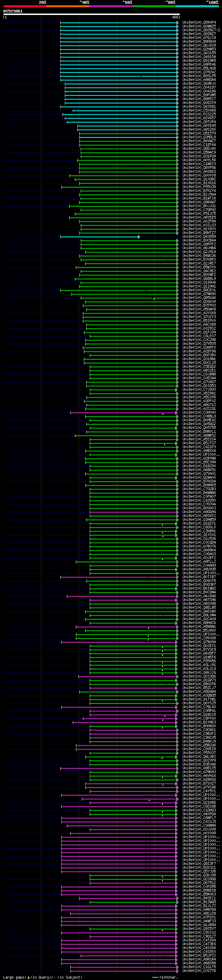Click the green arrowhead on the B1ZWQ5 row
222x980 pixels.
177,902
